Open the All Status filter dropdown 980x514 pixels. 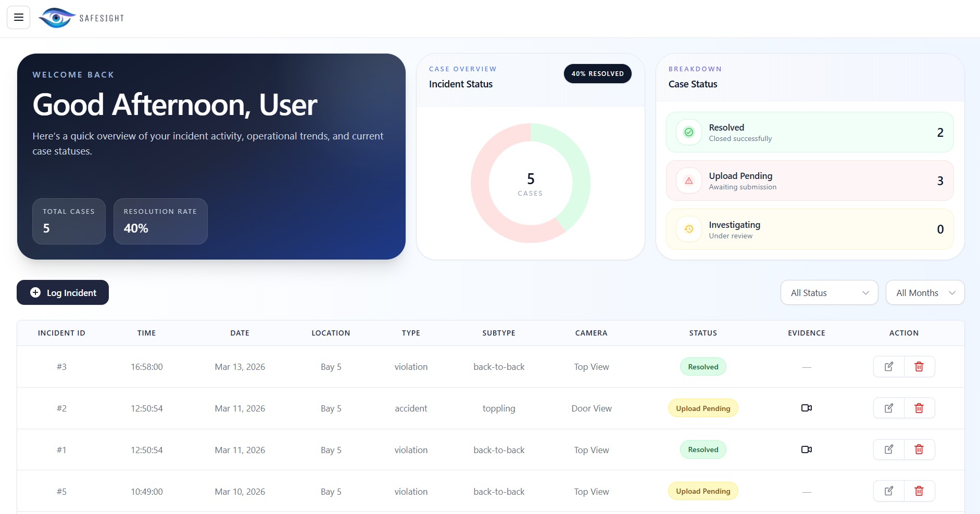point(830,293)
